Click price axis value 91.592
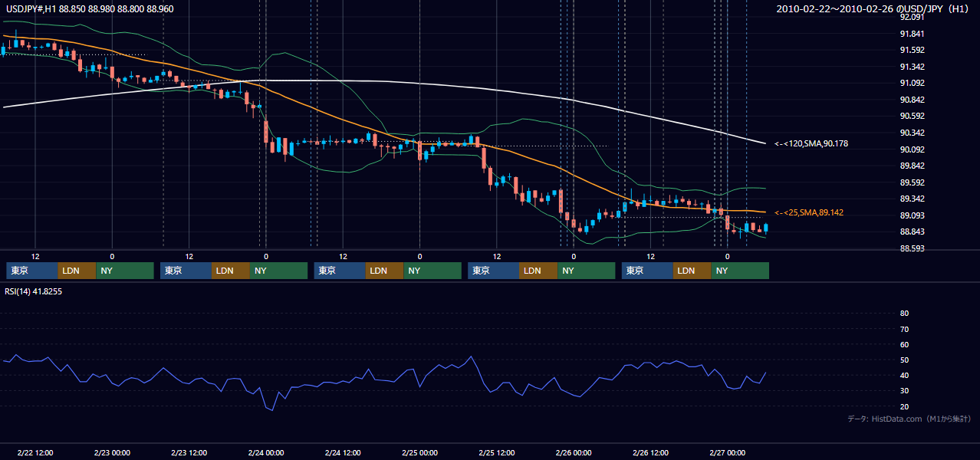 (x=911, y=50)
